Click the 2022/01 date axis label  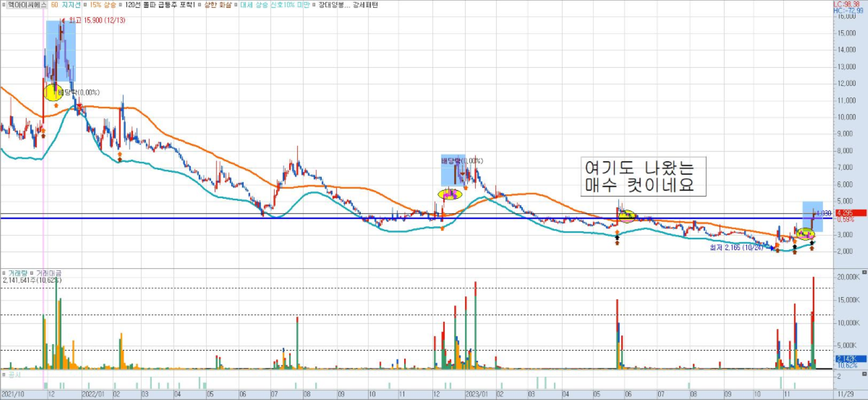pos(92,394)
